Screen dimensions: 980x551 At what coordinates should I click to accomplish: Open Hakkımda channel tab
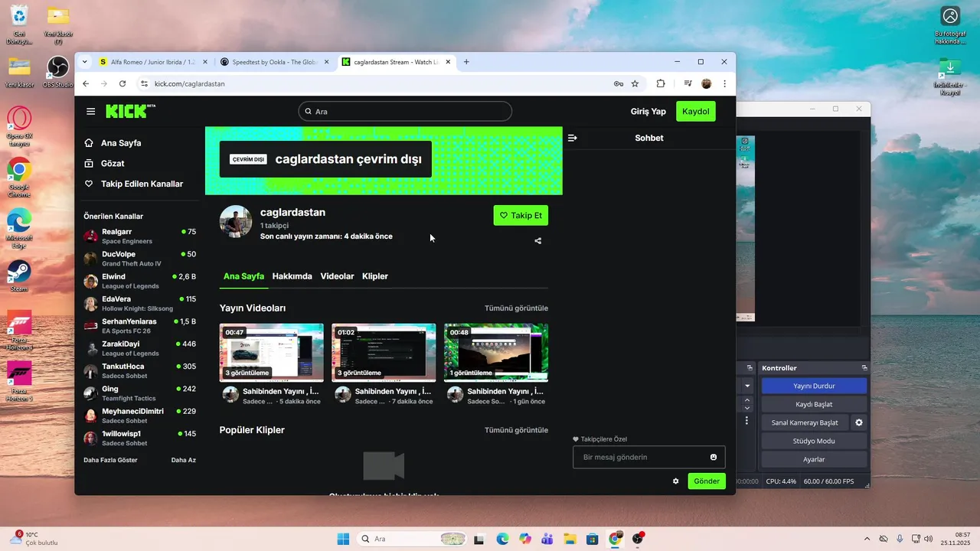292,276
